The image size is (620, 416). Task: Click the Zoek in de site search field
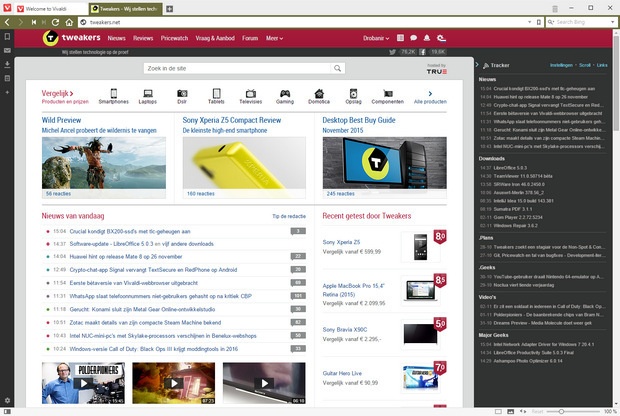coord(237,68)
